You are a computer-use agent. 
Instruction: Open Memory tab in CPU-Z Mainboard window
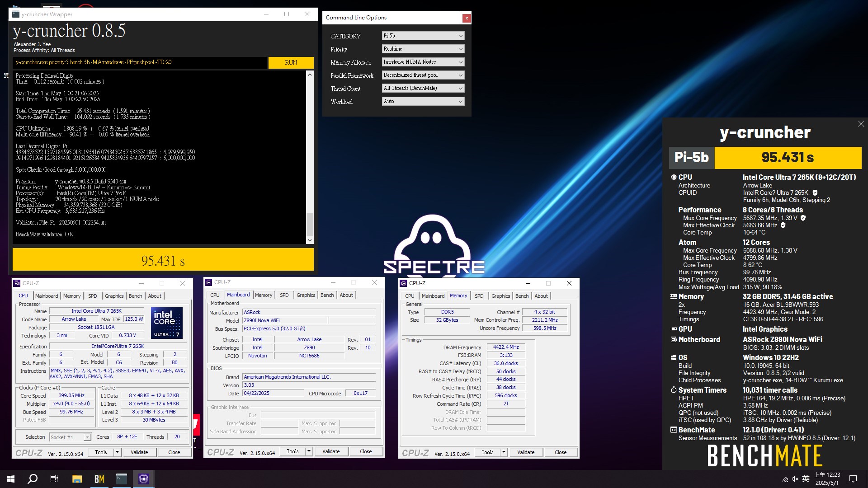click(264, 295)
